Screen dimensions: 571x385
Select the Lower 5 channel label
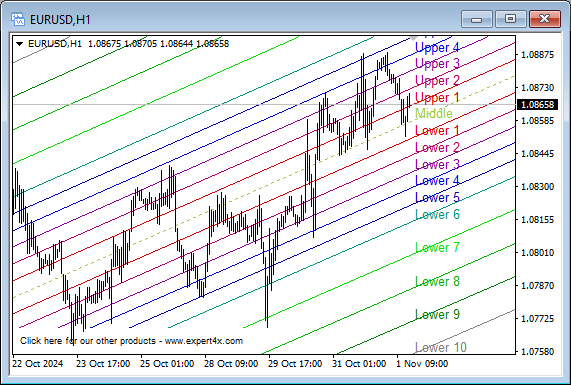pyautogui.click(x=437, y=197)
